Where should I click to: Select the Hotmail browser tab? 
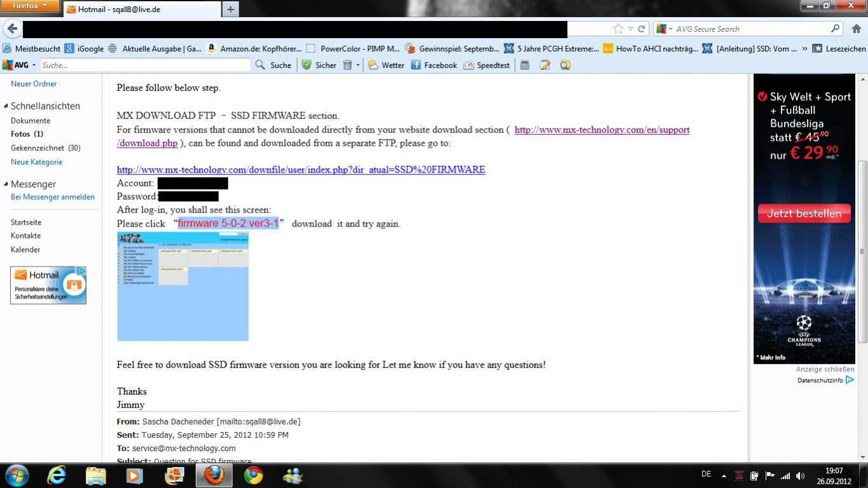point(141,9)
